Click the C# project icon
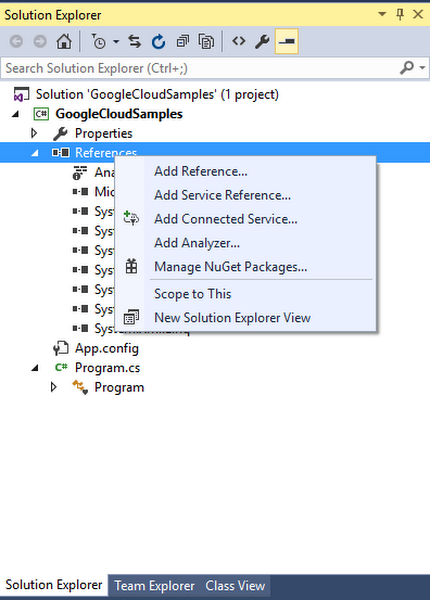The image size is (430, 600). 41,114
